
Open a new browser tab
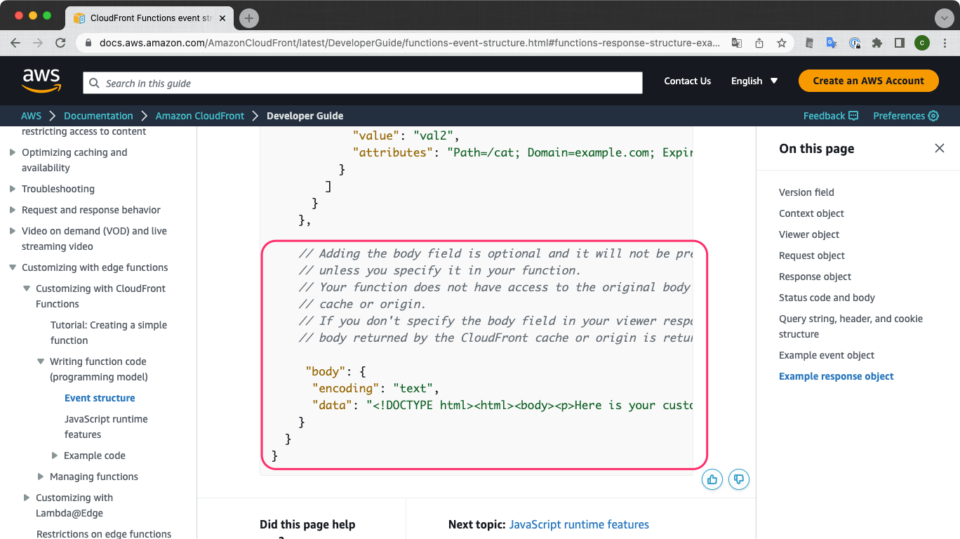[249, 18]
